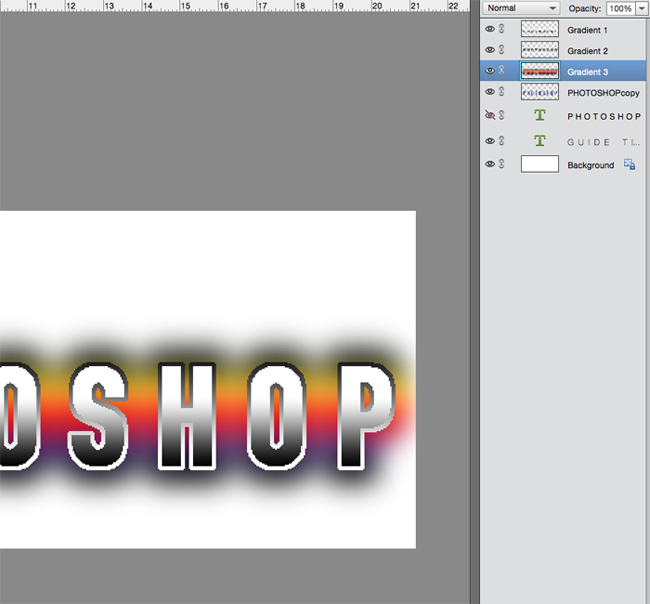Select the layer named Background

tap(591, 165)
